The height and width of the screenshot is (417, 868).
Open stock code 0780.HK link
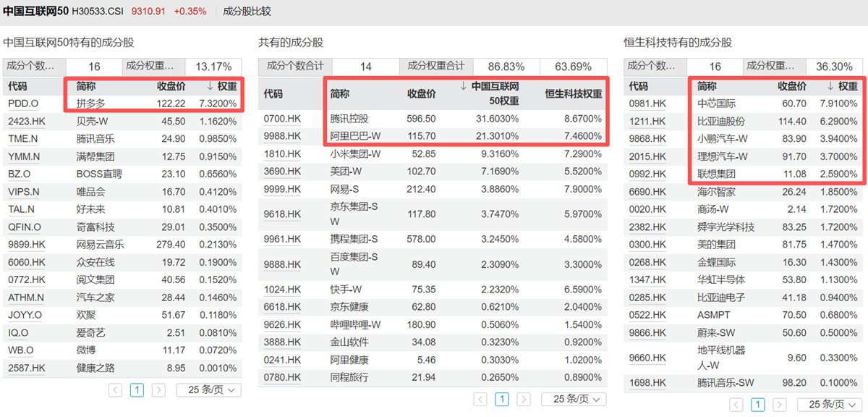tap(282, 377)
